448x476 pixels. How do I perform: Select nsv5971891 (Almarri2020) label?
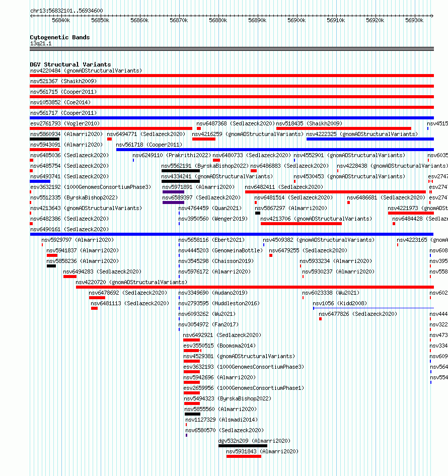pyautogui.click(x=198, y=187)
